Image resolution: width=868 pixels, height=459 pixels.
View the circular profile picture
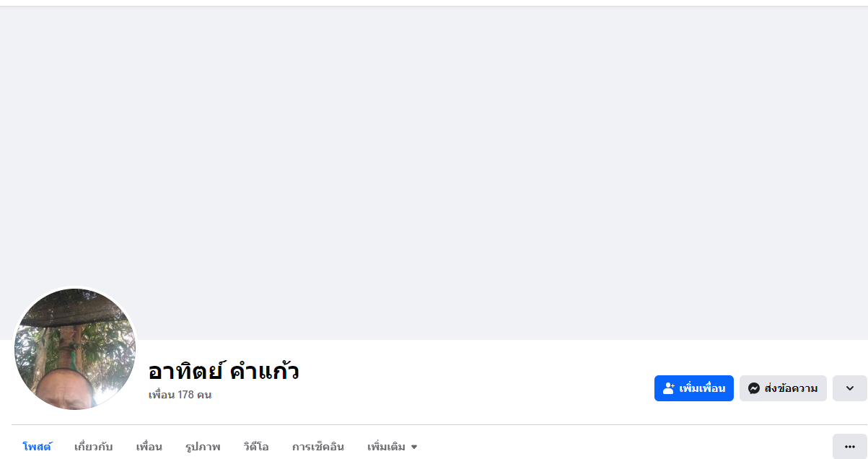pos(75,349)
